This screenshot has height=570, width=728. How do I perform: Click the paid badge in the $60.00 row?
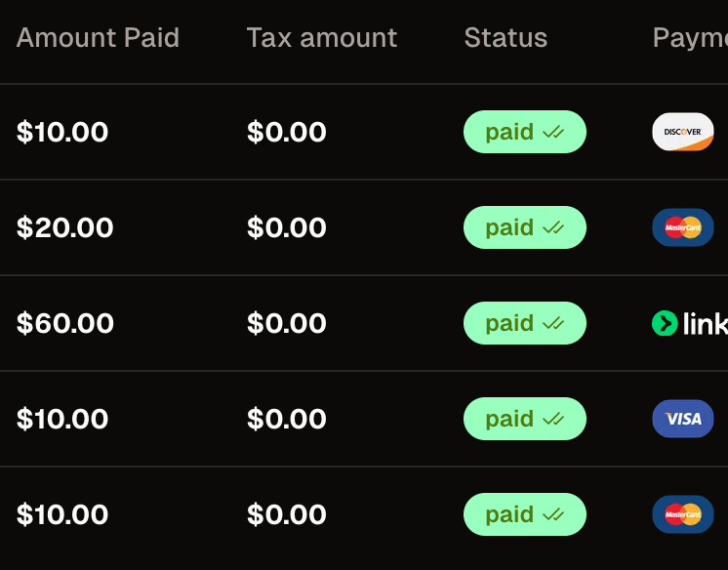(524, 323)
